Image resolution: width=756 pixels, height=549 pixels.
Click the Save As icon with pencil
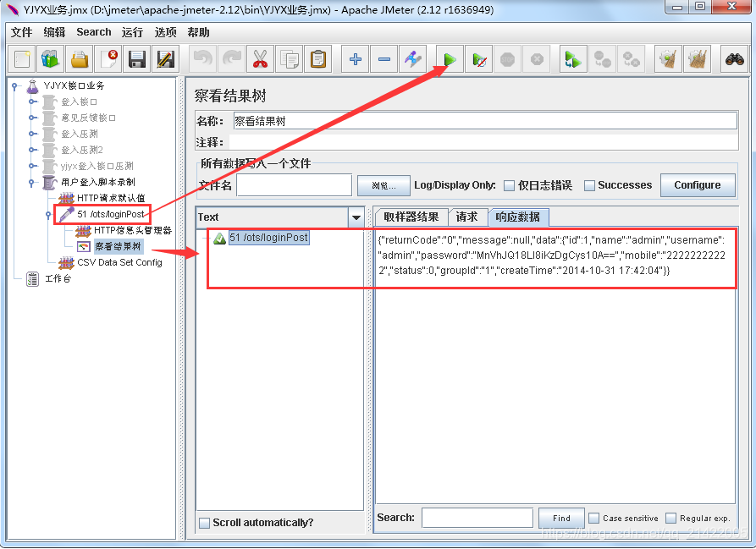click(165, 59)
